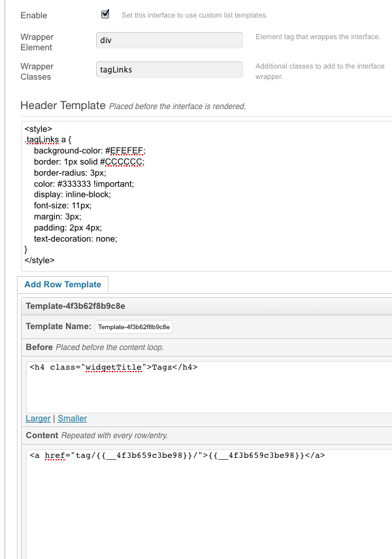Click the Wrapper Classes field with tagLinks

(169, 69)
